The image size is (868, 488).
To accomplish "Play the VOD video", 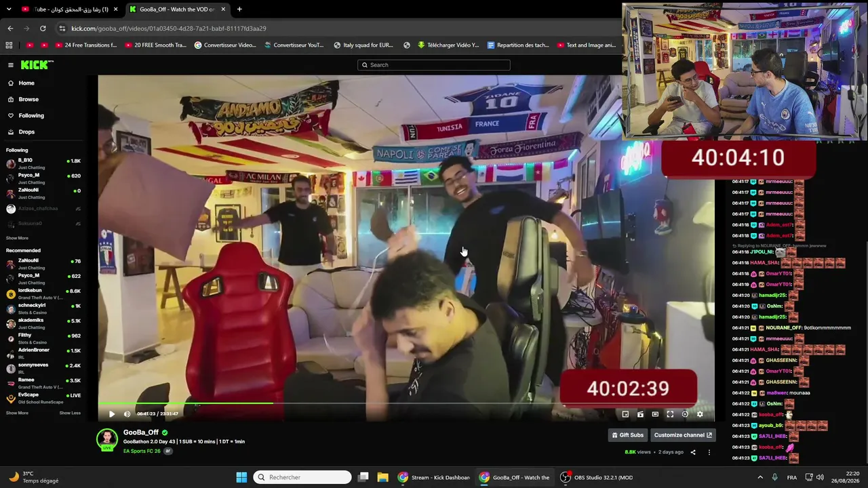I will pos(112,414).
